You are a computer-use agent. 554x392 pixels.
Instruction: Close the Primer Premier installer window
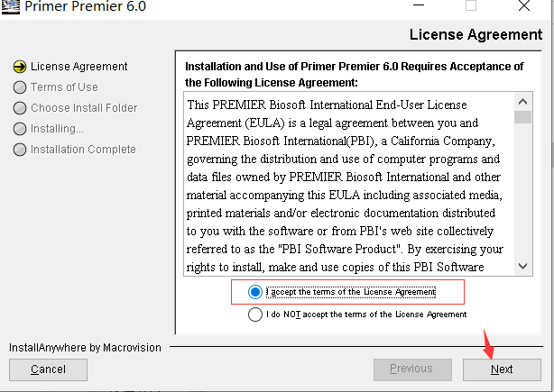pos(523,6)
